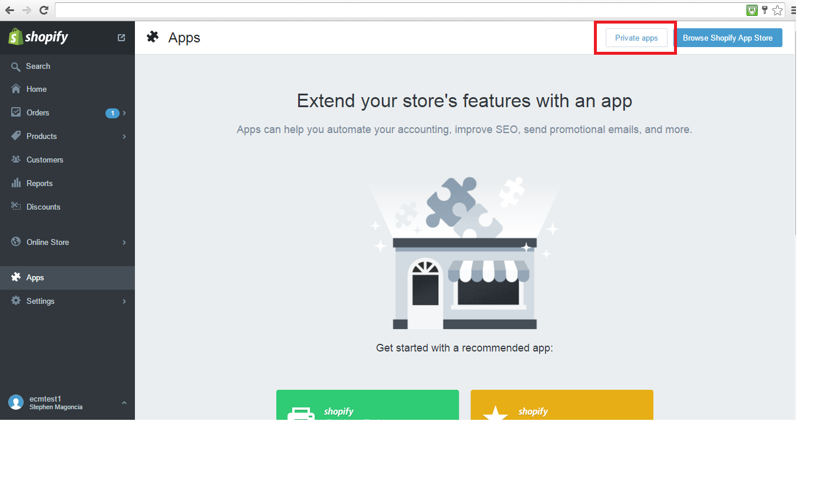The image size is (839, 504).
Task: Click Browse Shopify App Store button
Action: (x=728, y=38)
